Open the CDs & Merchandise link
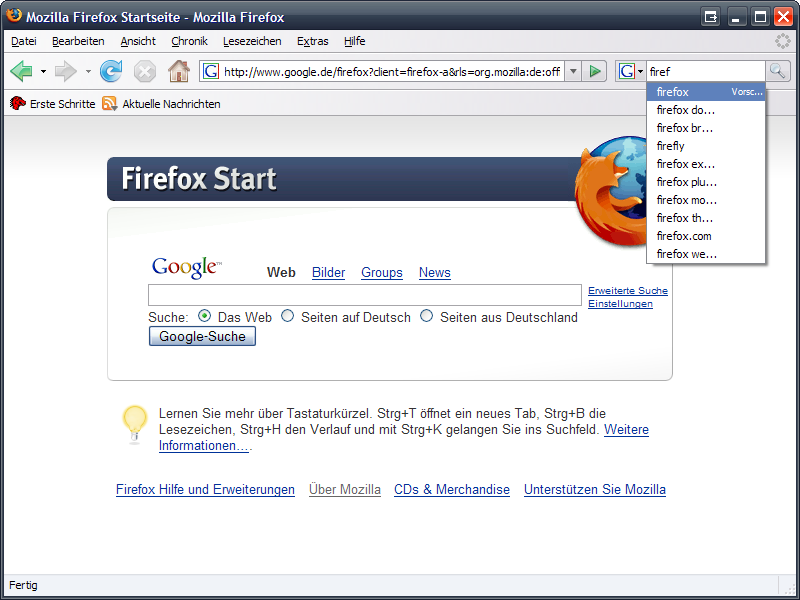Viewport: 800px width, 600px height. 452,489
